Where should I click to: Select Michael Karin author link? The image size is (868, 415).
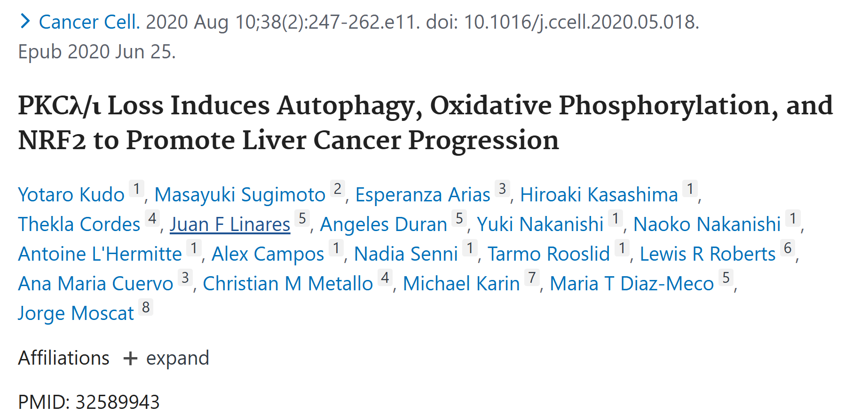pos(461,284)
